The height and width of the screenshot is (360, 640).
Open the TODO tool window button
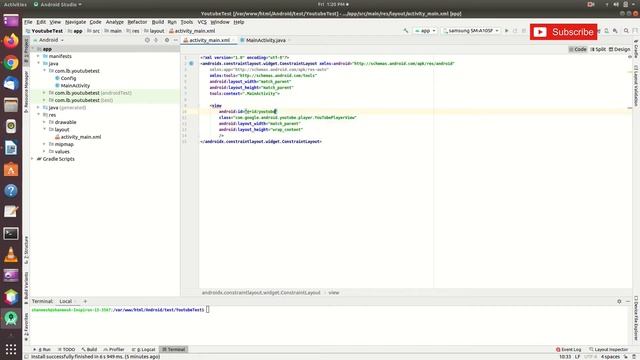click(x=67, y=349)
